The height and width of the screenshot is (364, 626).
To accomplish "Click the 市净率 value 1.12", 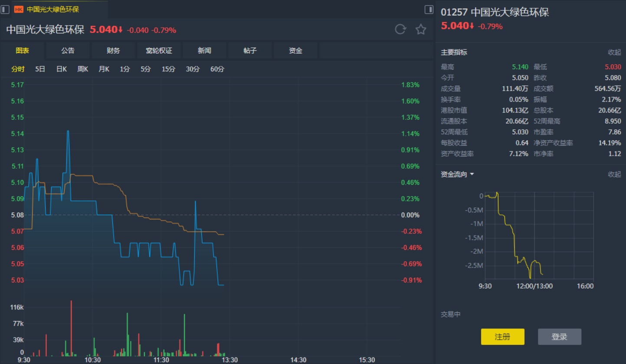I will pyautogui.click(x=615, y=154).
